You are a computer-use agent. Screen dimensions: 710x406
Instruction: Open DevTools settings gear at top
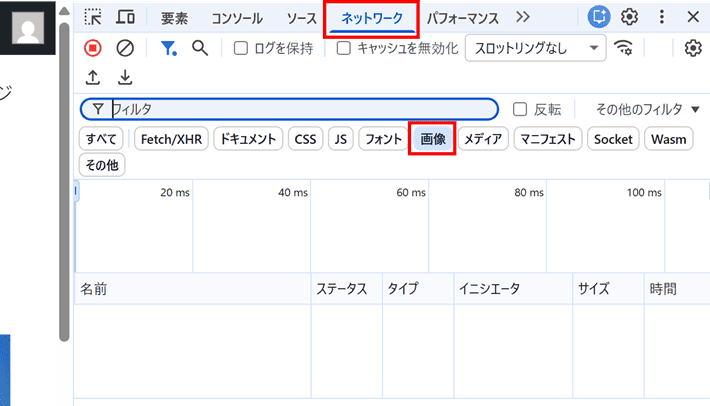tap(629, 17)
